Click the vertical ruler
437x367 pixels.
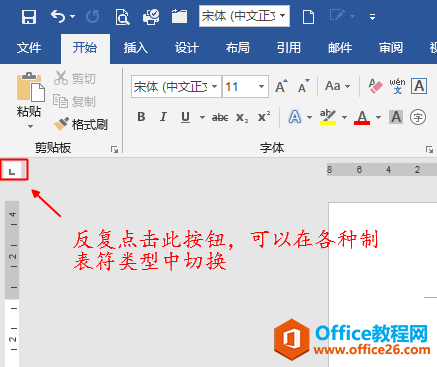click(x=12, y=283)
